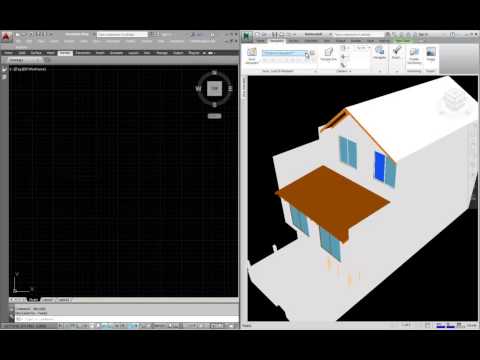The height and width of the screenshot is (360, 480).
Task: Click the Top face of AutoCAD ViewCube
Action: pyautogui.click(x=214, y=89)
